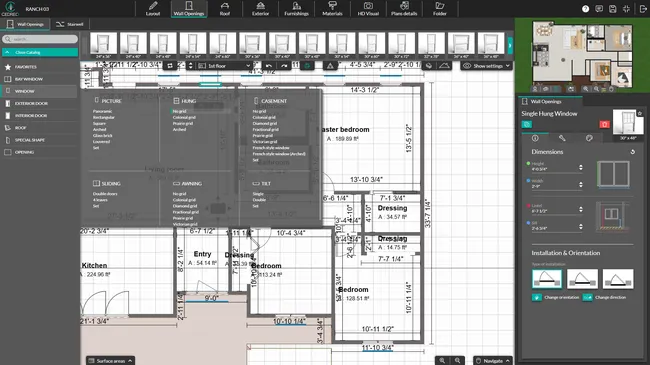Click the floor level up/down stepper
Image resolution: width=650 pixels, height=365 pixels.
click(x=190, y=66)
